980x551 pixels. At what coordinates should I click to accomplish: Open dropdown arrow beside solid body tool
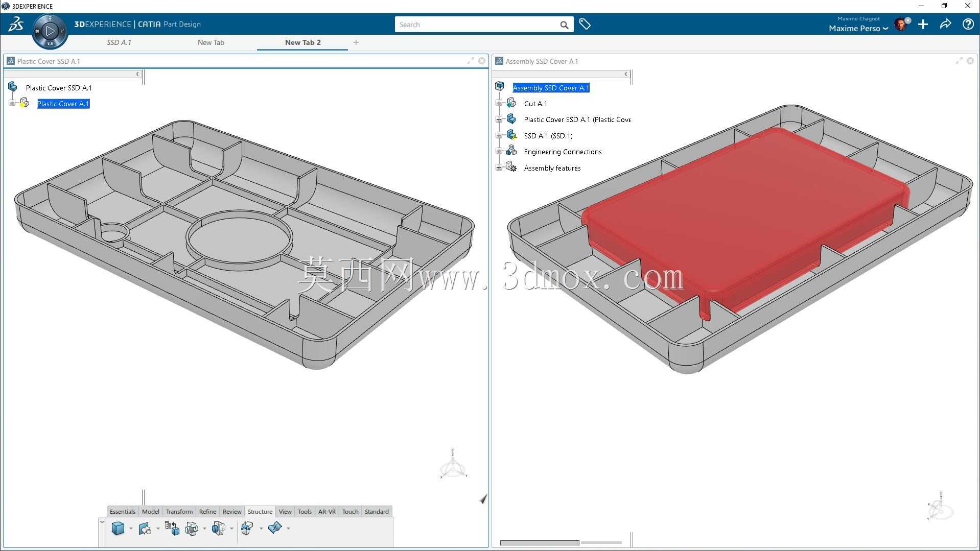tap(131, 529)
